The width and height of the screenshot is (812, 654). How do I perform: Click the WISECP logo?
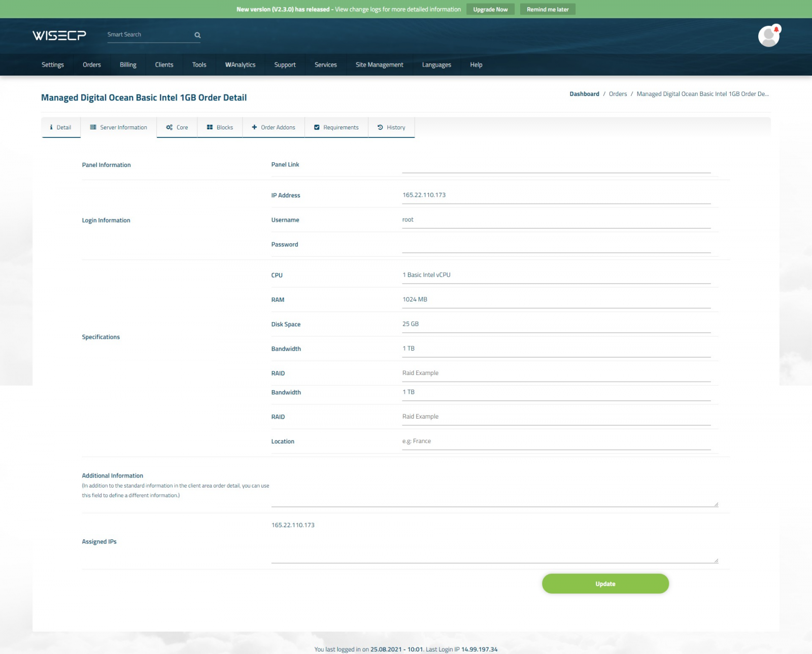click(x=59, y=35)
